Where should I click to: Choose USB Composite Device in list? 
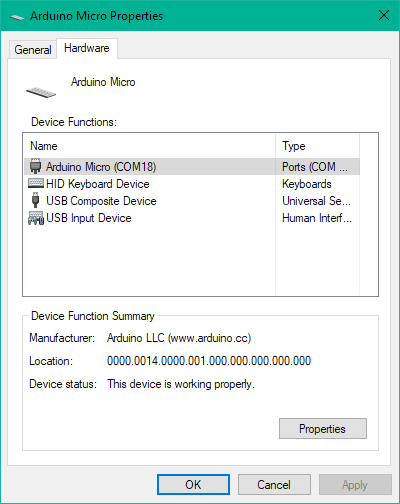tap(192, 201)
